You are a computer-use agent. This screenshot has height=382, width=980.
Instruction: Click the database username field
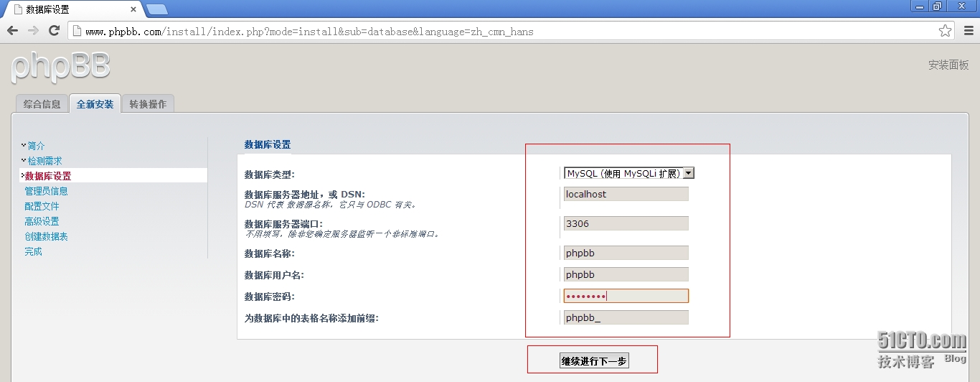click(x=626, y=274)
